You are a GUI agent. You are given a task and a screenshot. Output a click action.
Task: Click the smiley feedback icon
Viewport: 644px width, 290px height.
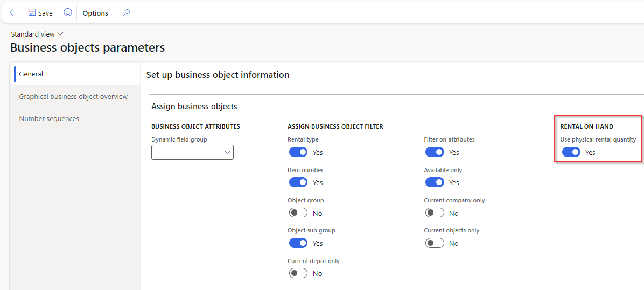click(x=68, y=12)
